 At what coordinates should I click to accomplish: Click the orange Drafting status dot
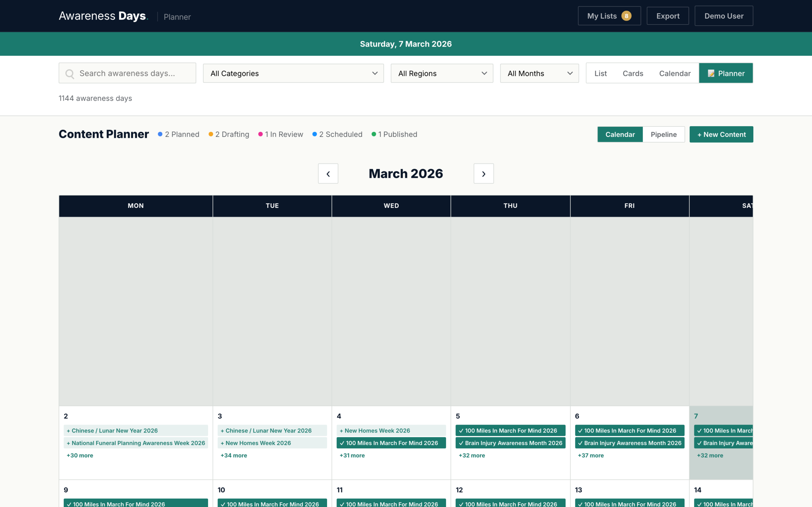pyautogui.click(x=211, y=134)
